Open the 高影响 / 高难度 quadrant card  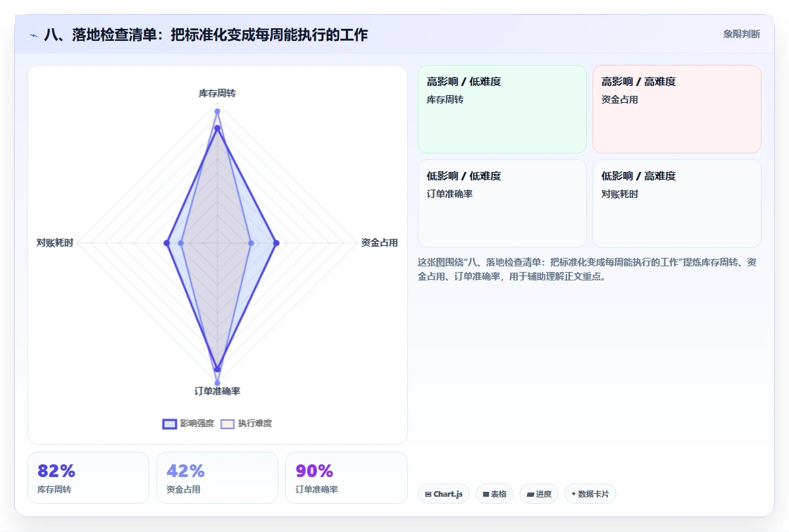pyautogui.click(x=677, y=109)
